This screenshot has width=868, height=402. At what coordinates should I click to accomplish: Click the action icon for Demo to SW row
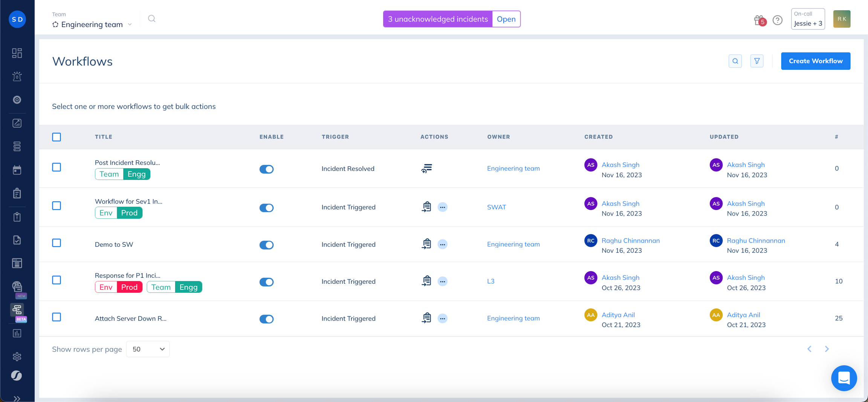point(426,244)
